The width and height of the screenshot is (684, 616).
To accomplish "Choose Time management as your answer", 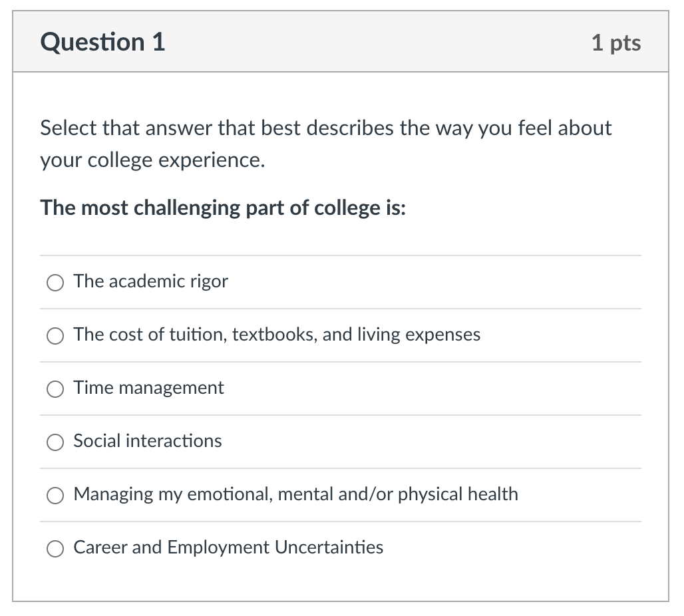I will tap(55, 389).
